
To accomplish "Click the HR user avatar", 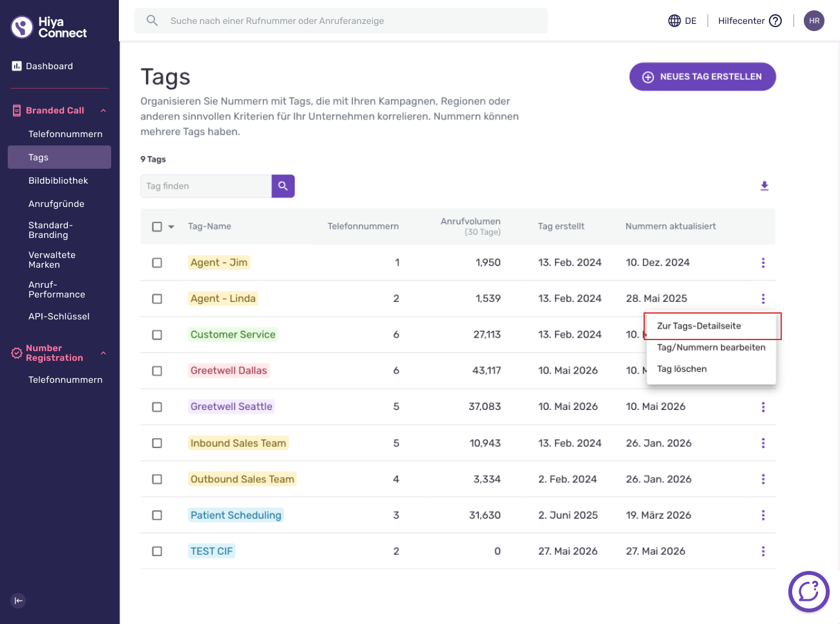I will click(814, 21).
